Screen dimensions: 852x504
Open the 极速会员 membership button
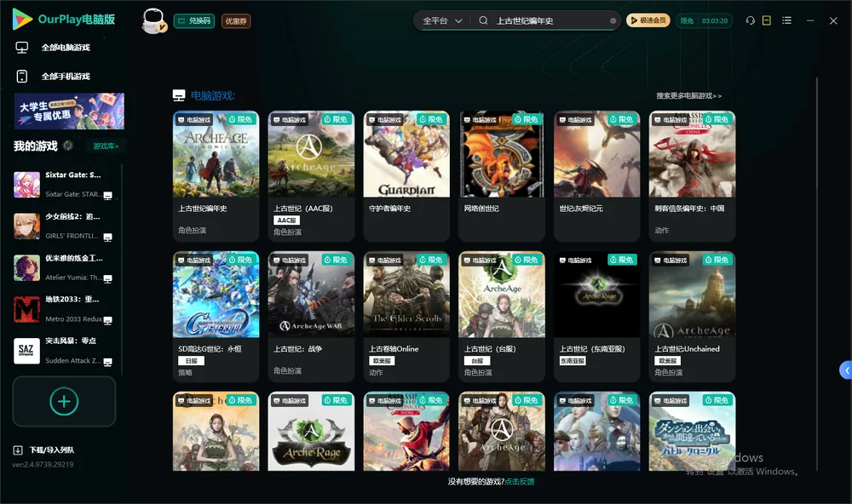pyautogui.click(x=648, y=20)
